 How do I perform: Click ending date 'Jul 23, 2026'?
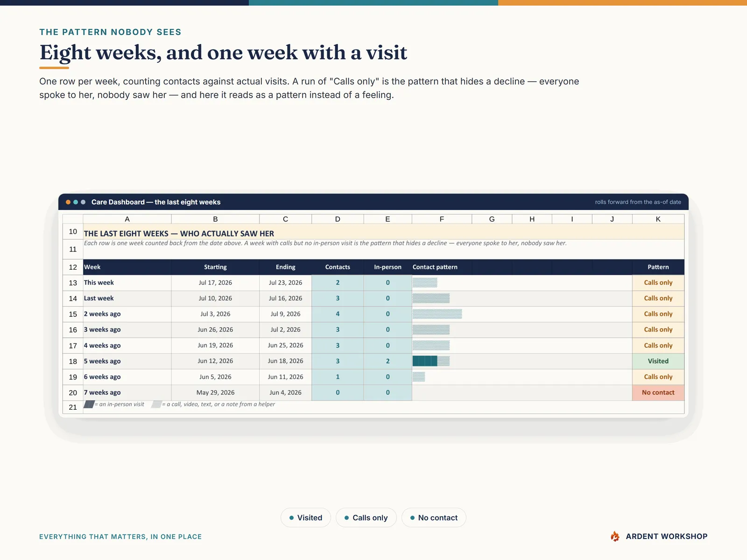tap(285, 283)
